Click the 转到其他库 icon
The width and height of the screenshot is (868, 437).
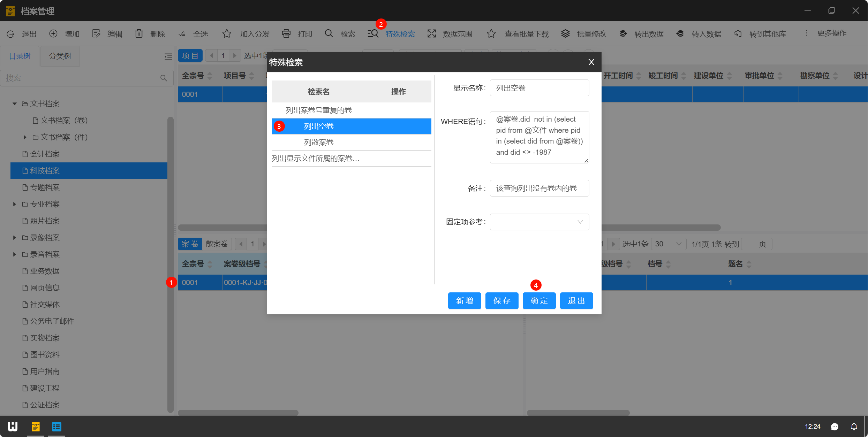738,34
